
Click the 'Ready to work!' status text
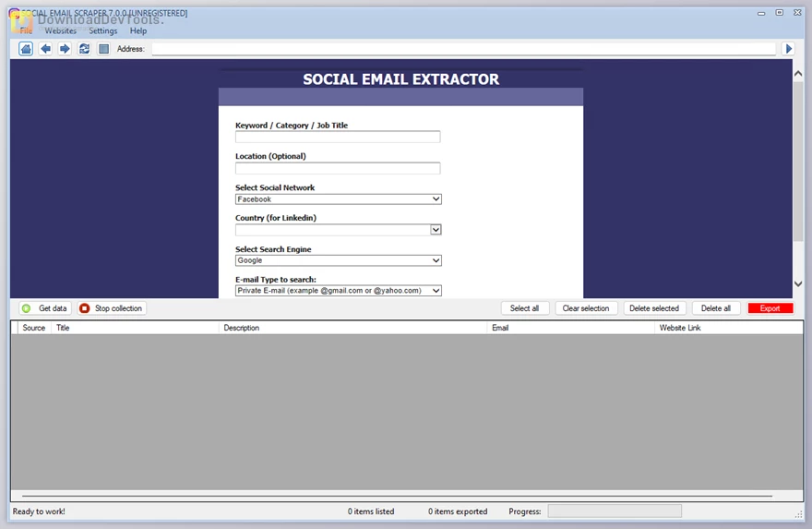(39, 511)
